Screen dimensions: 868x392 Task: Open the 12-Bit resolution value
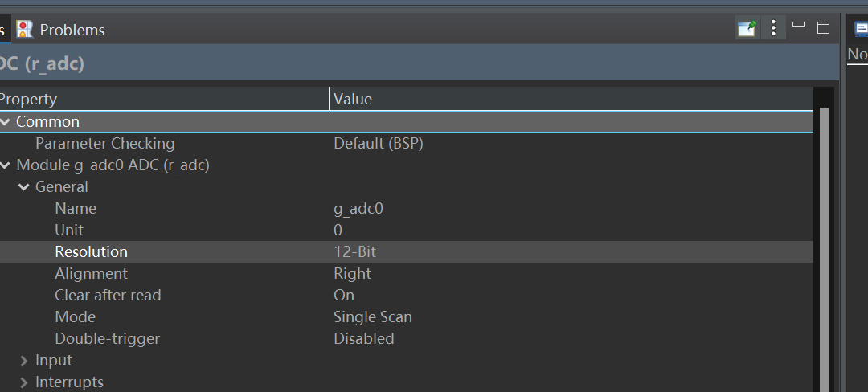[355, 251]
